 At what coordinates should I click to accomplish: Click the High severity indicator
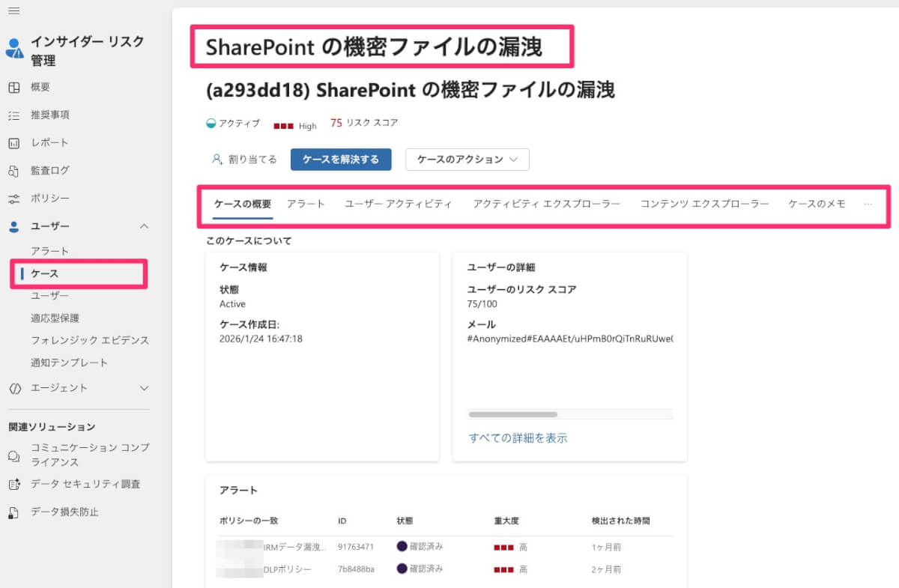coord(295,126)
